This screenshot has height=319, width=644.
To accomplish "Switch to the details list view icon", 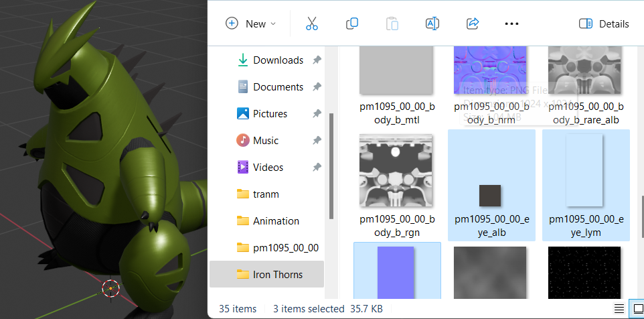I will pos(619,309).
